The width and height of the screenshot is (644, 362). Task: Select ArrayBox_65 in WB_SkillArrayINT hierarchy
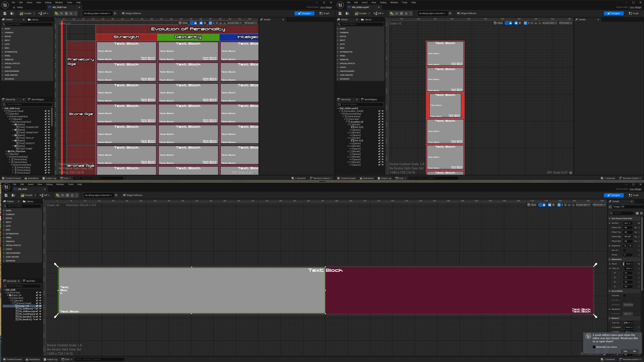tap(357, 122)
